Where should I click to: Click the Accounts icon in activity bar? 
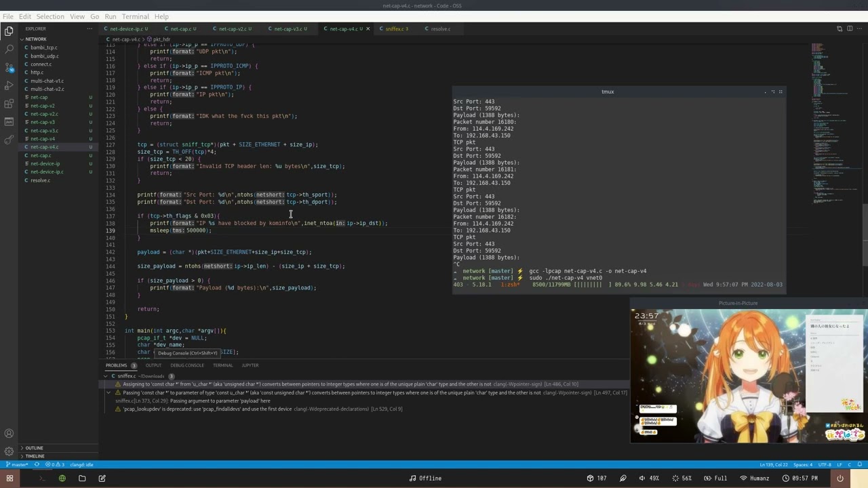pyautogui.click(x=9, y=434)
